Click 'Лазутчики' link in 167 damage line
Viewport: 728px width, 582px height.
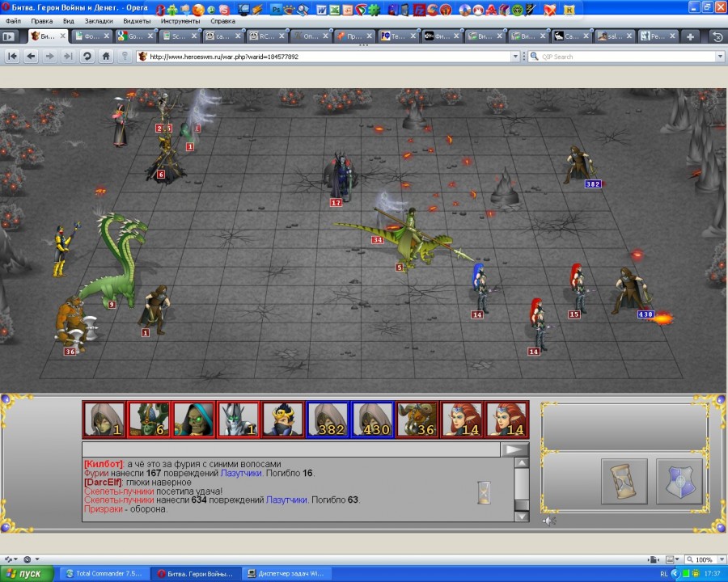[241, 474]
